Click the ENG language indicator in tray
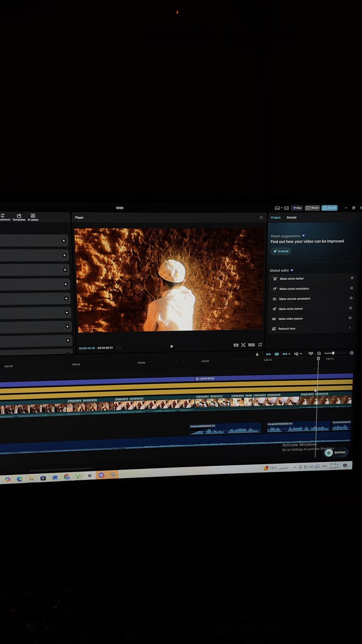 pos(324,466)
